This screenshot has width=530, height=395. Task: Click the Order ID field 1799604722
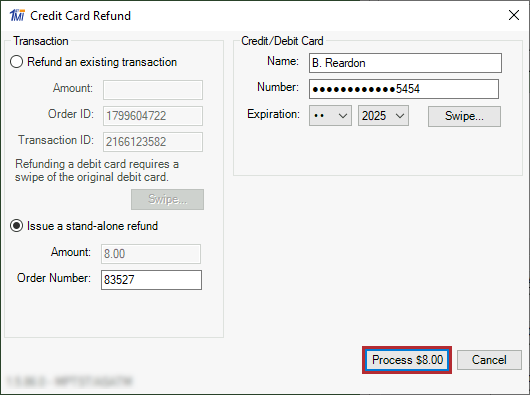point(153,116)
